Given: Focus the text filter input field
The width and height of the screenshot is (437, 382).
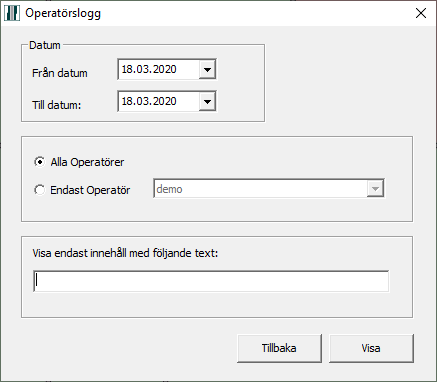Looking at the screenshot, I should [211, 281].
